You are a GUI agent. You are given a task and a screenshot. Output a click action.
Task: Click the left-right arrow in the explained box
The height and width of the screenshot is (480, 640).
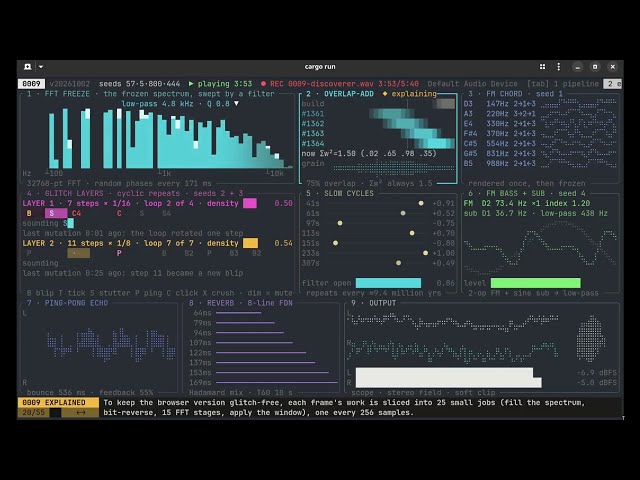pyautogui.click(x=80, y=412)
